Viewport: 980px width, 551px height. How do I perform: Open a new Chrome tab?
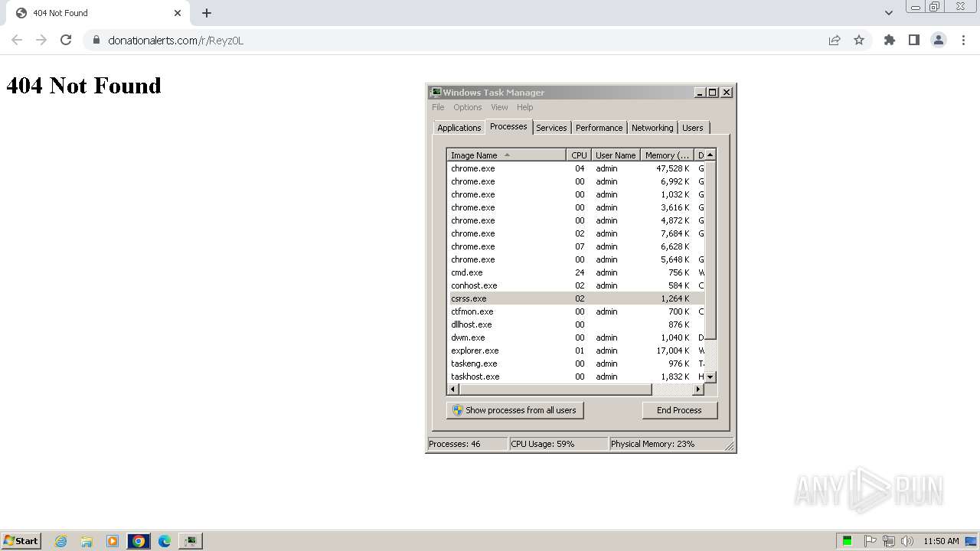coord(207,13)
